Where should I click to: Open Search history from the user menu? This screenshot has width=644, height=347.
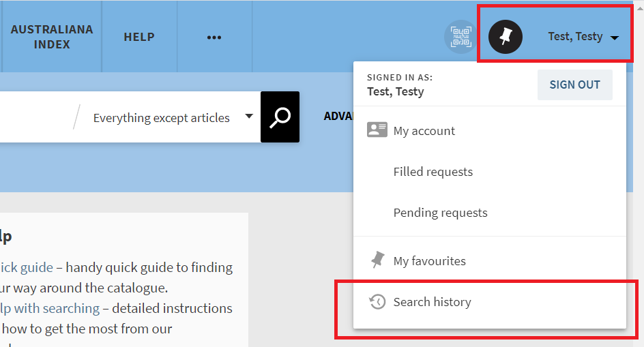(x=432, y=302)
